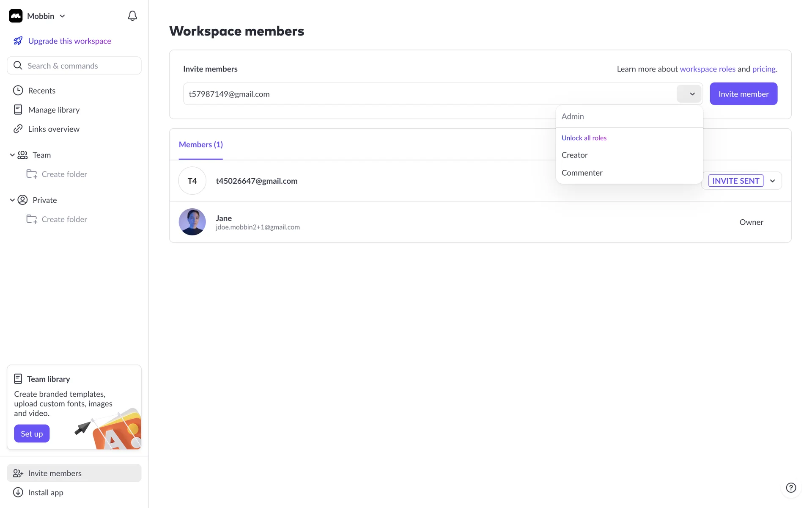Switch to Members (1) tab
This screenshot has width=812, height=508.
pos(200,145)
